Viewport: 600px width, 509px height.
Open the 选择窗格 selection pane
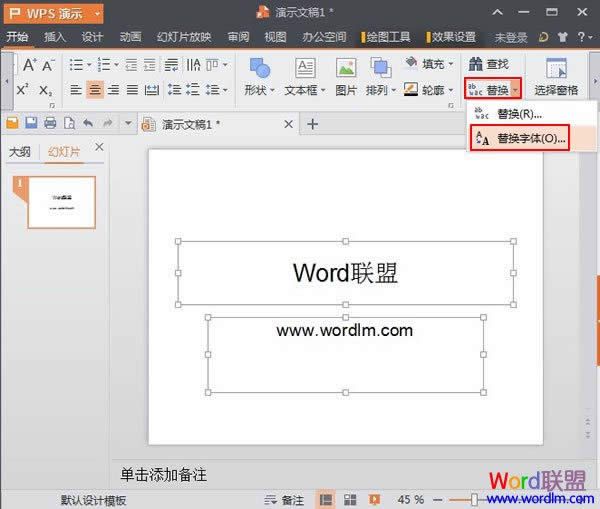click(x=556, y=76)
